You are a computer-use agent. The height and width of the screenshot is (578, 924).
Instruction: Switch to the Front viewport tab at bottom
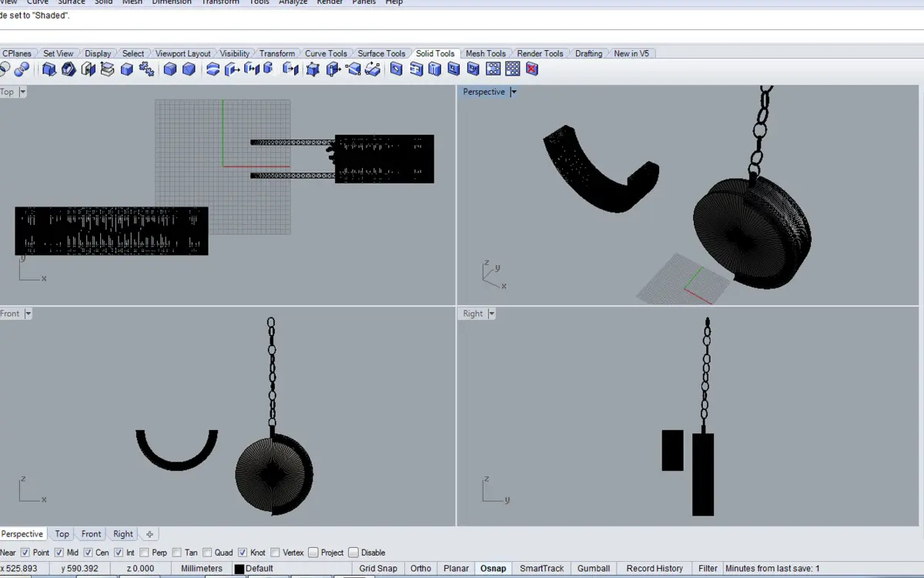click(91, 534)
